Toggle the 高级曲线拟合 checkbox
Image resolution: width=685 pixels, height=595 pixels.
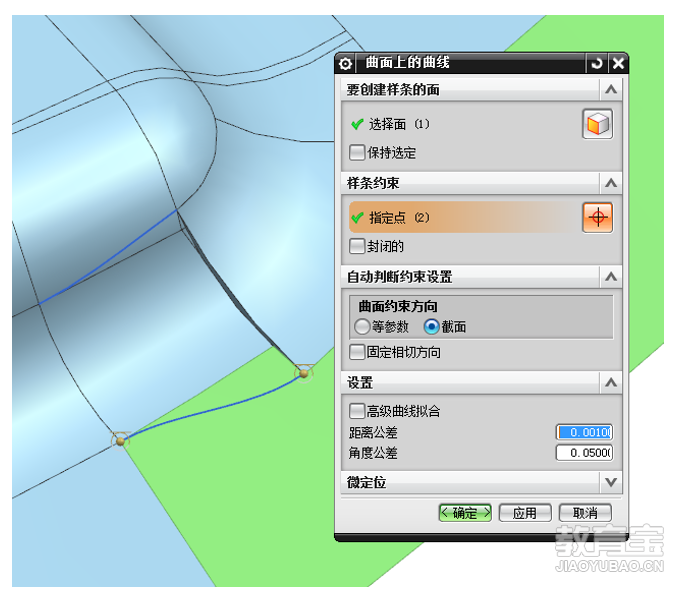click(x=357, y=411)
